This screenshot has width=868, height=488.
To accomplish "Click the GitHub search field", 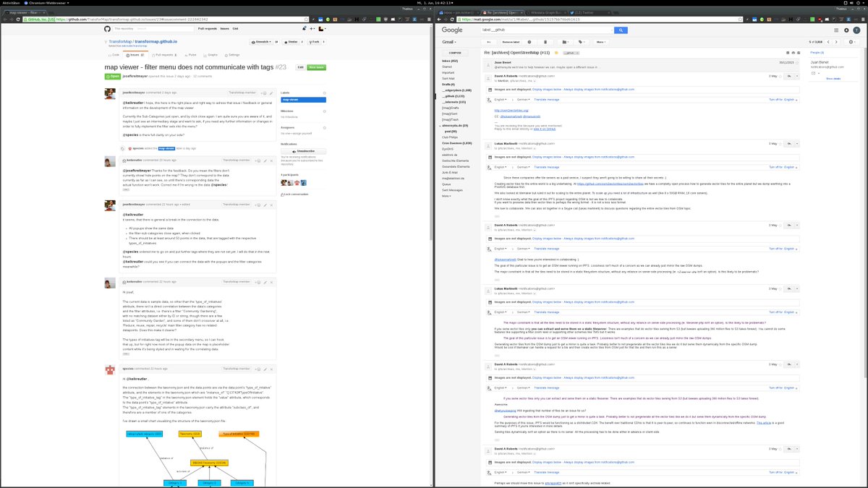I will coord(152,28).
